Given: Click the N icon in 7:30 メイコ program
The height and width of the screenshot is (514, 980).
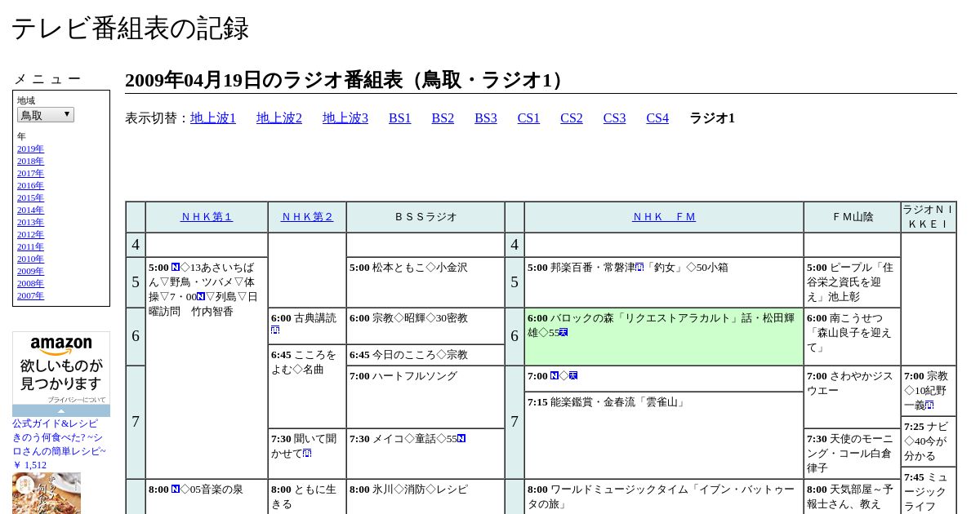Looking at the screenshot, I should point(461,439).
